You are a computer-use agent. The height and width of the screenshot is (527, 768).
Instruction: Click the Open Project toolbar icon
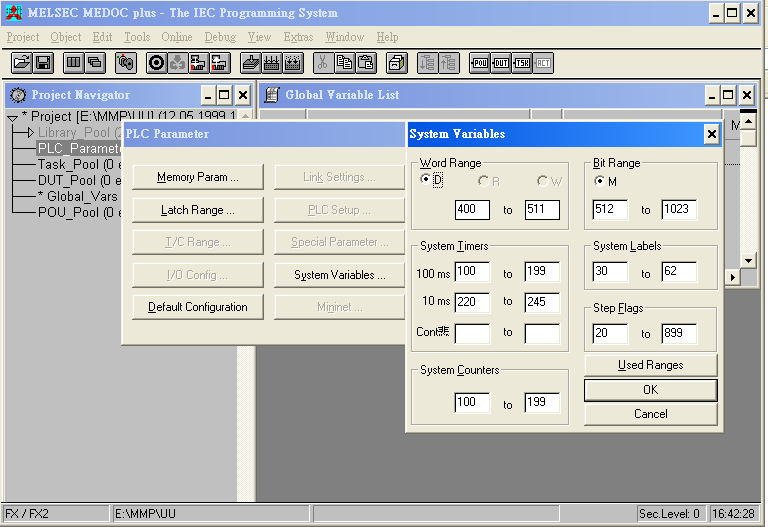[22, 63]
